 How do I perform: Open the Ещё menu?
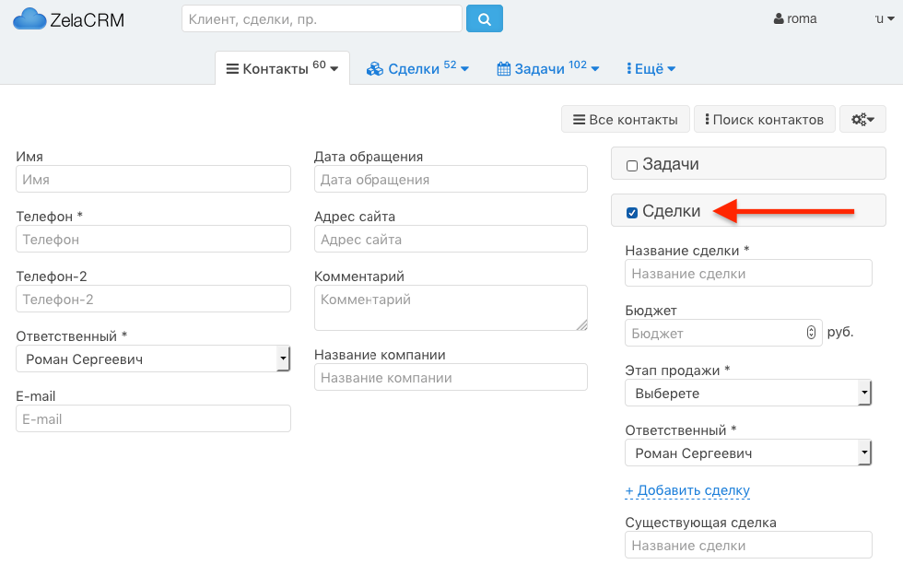(651, 69)
